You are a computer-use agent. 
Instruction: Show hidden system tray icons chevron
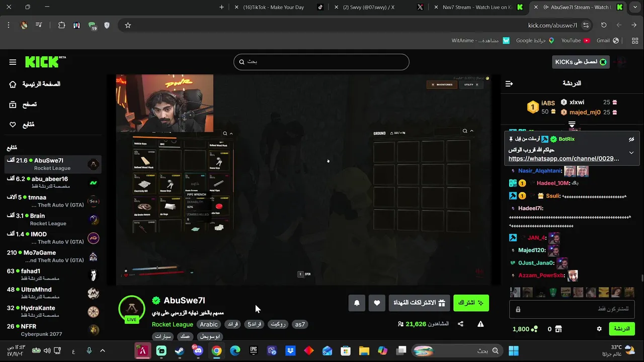102,351
